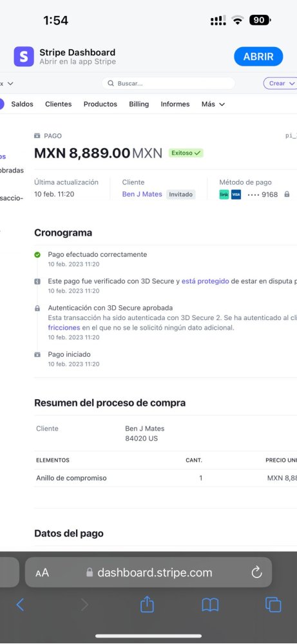
Task: Open the Crear dropdown
Action: (x=282, y=83)
